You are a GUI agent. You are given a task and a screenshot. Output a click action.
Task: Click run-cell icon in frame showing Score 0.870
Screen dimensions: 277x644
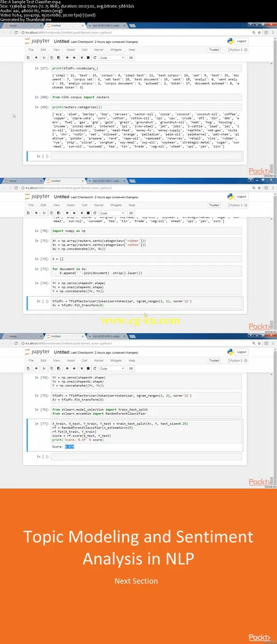coord(82,368)
